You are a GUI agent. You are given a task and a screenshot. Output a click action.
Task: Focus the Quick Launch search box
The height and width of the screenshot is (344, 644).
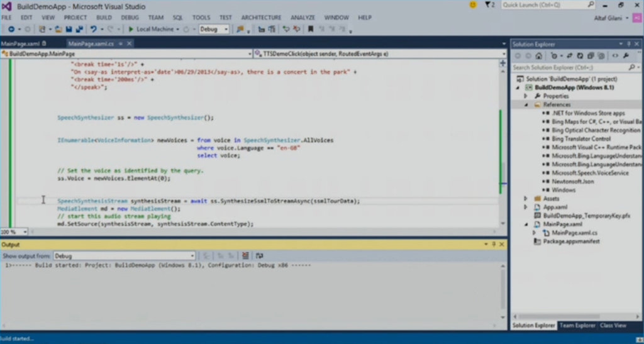(x=548, y=5)
